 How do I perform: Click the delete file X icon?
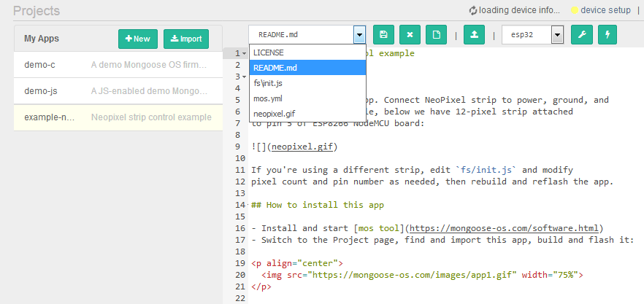(x=410, y=35)
